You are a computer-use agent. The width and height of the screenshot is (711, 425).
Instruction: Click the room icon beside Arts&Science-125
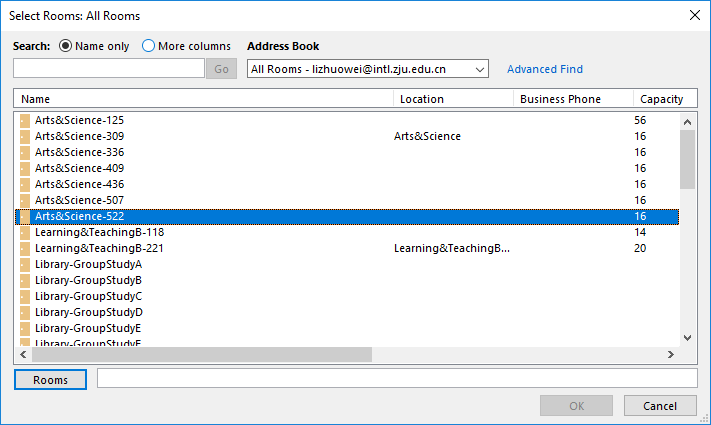pos(25,120)
